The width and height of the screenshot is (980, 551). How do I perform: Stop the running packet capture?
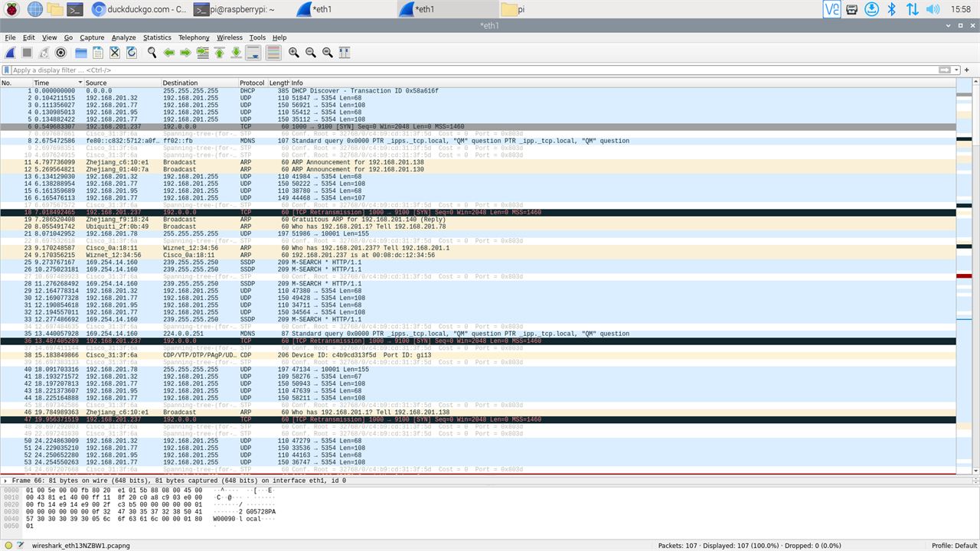click(x=27, y=53)
